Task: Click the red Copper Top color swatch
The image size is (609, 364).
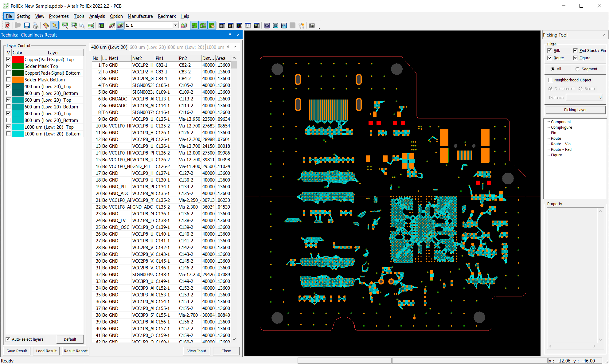Action: 18,60
